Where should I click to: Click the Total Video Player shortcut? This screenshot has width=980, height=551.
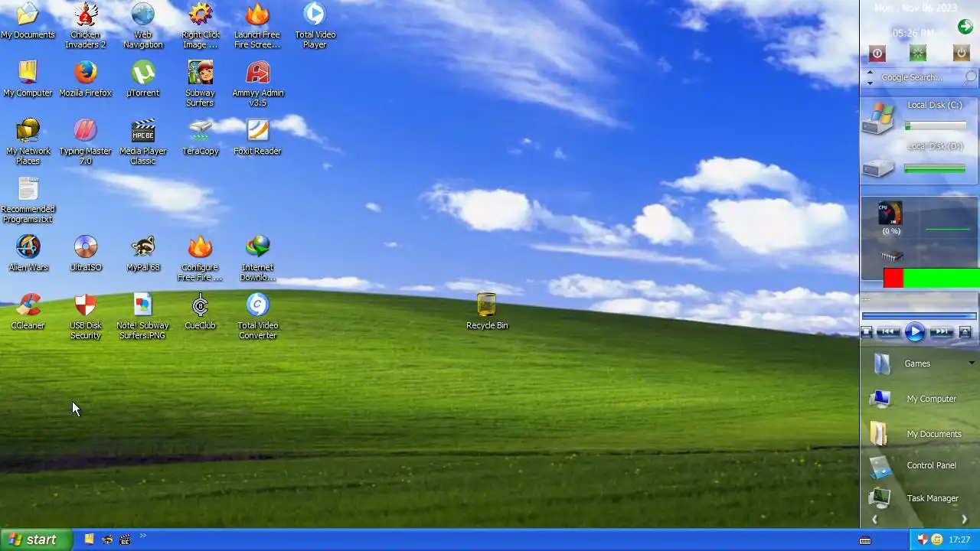[315, 25]
